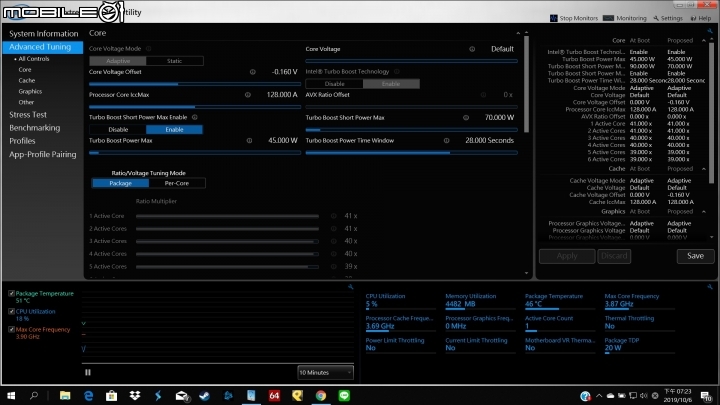Click info icon beside Turbo Boost Short Power Max Enable
The width and height of the screenshot is (720, 405).
coord(195,118)
